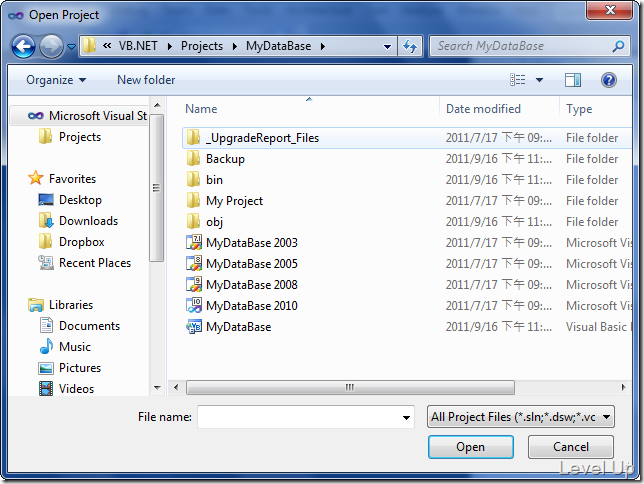Sort by the Date modified column header
The width and height of the screenshot is (644, 484).
[x=483, y=109]
